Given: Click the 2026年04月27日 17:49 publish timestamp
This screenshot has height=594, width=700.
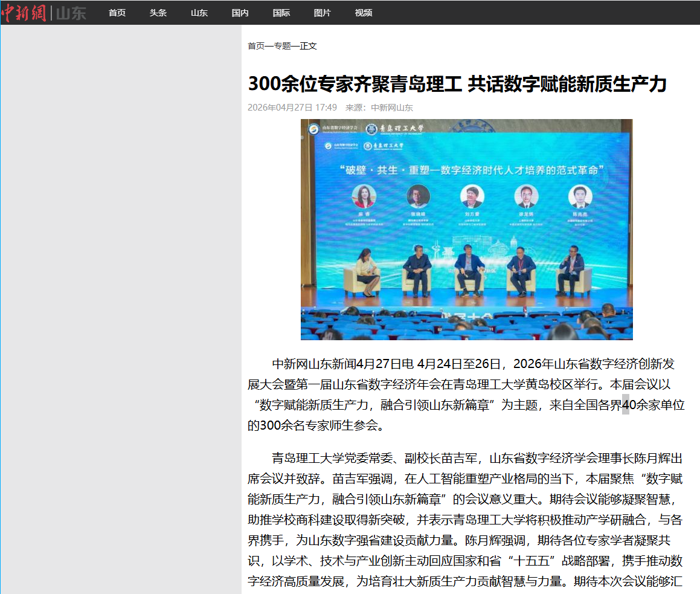Looking at the screenshot, I should pos(292,108).
